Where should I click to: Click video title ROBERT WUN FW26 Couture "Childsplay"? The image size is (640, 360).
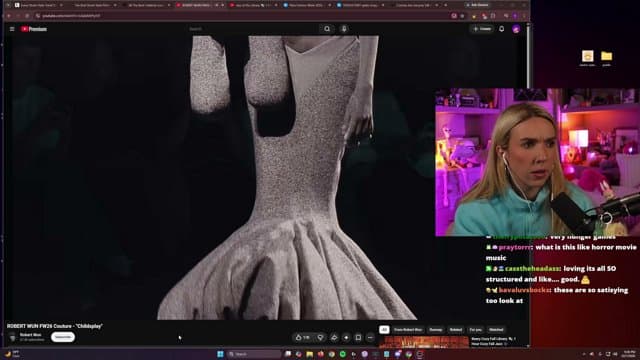tap(54, 326)
